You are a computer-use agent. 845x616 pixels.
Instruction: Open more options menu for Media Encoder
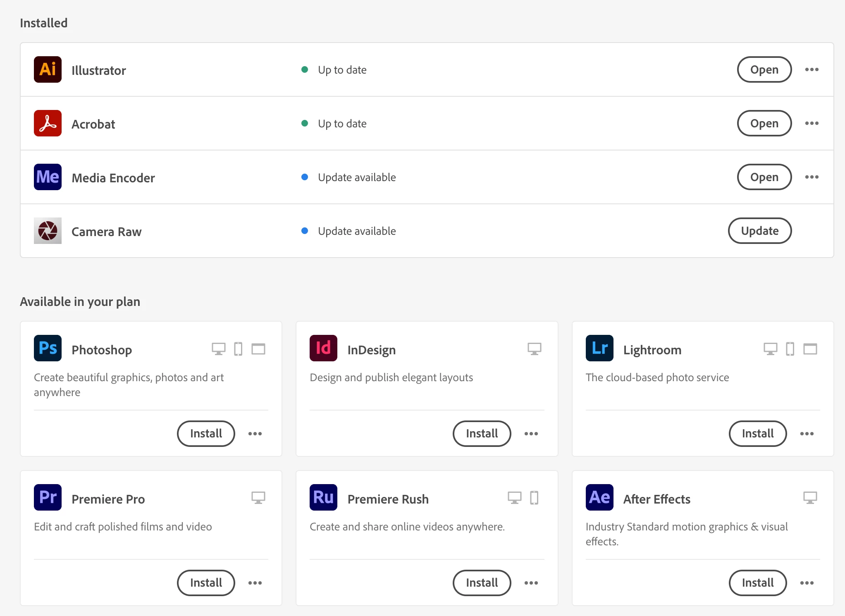pos(812,177)
